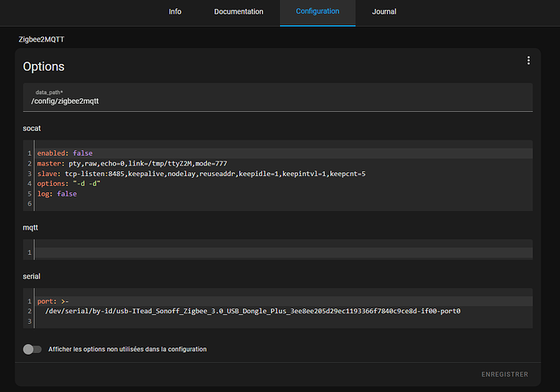The width and height of the screenshot is (560, 392).
Task: Click the empty line 3 in serial editor
Action: coord(284,321)
